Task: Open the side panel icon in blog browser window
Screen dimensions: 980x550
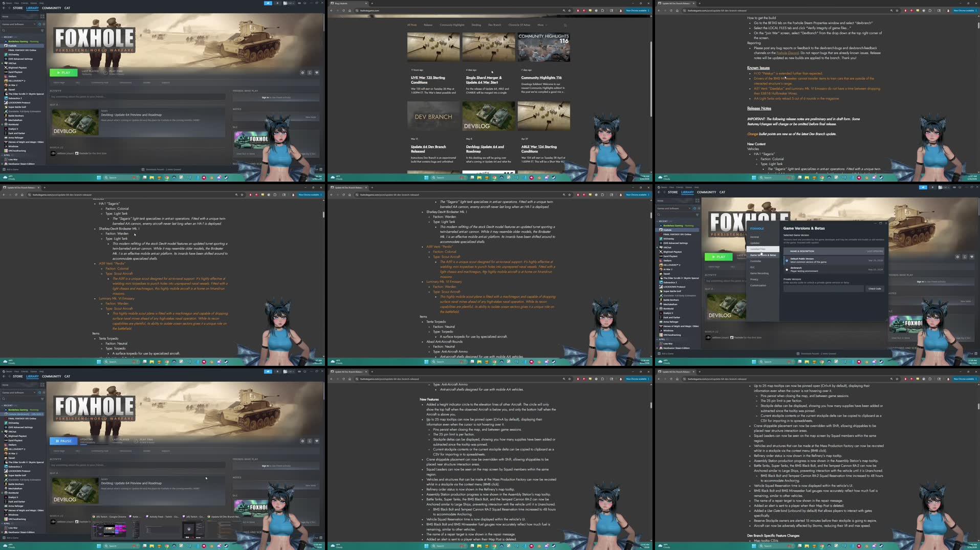Action: pyautogui.click(x=612, y=10)
